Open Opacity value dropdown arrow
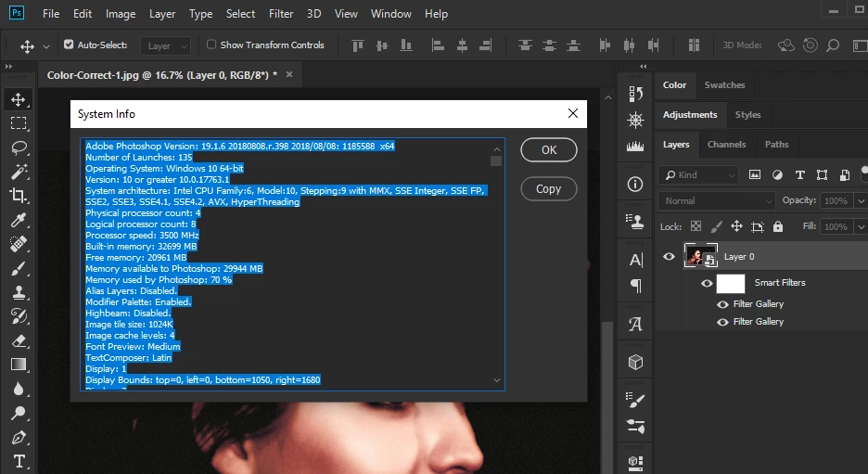 [x=861, y=201]
